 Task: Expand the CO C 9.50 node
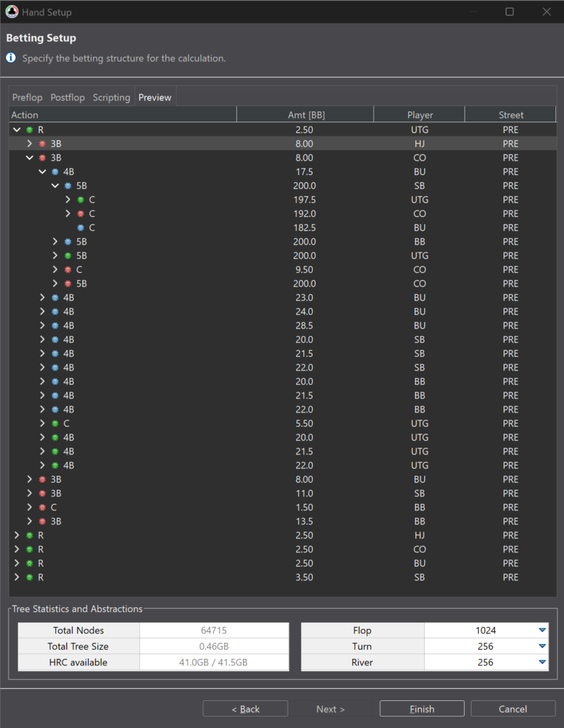(x=55, y=269)
